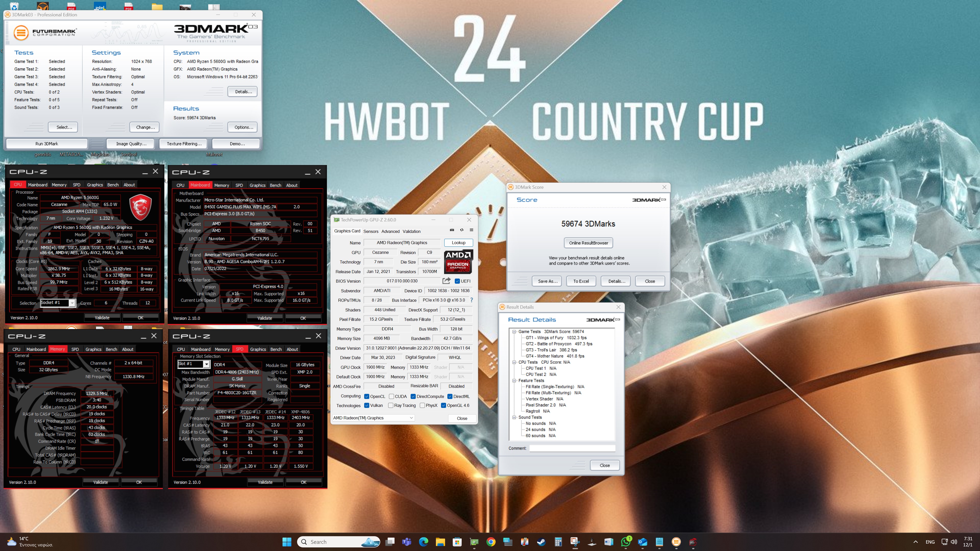The height and width of the screenshot is (551, 980).
Task: Toggle the UEFI checkbox in GPU-Z
Action: (x=457, y=281)
